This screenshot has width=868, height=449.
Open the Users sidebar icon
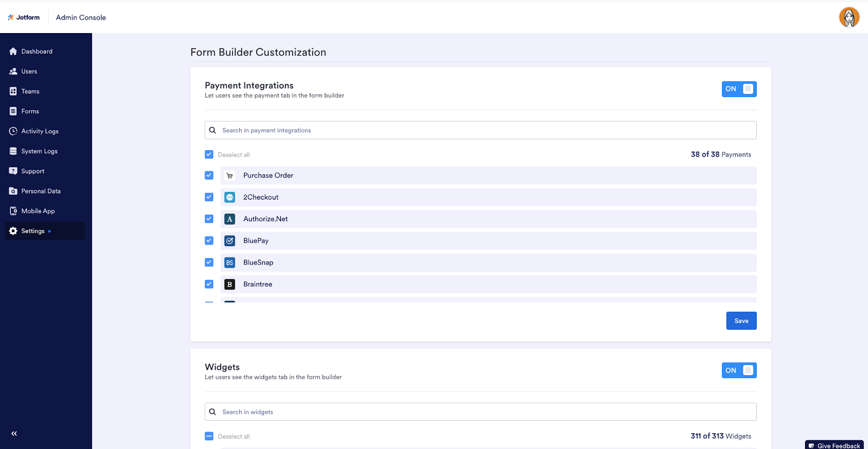[13, 72]
